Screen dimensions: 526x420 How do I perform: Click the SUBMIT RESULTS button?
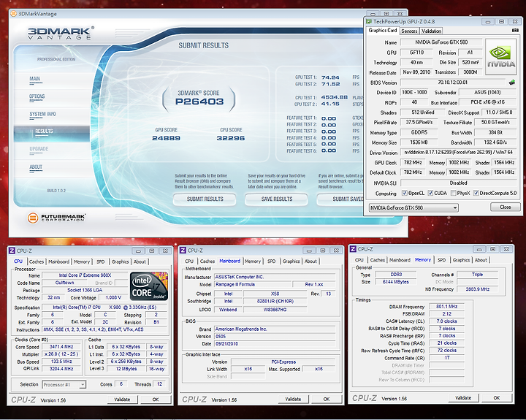coord(205,199)
